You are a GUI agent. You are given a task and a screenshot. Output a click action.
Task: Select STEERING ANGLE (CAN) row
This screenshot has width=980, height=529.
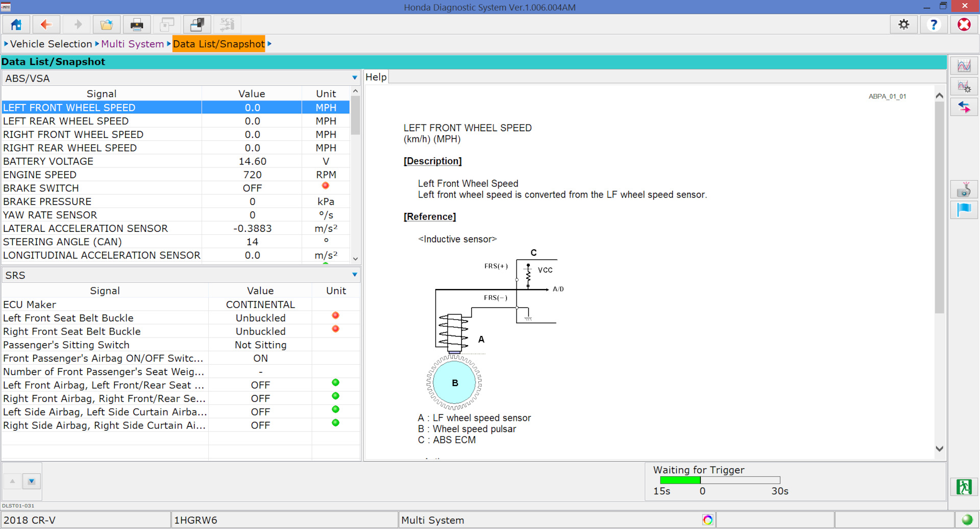click(176, 242)
